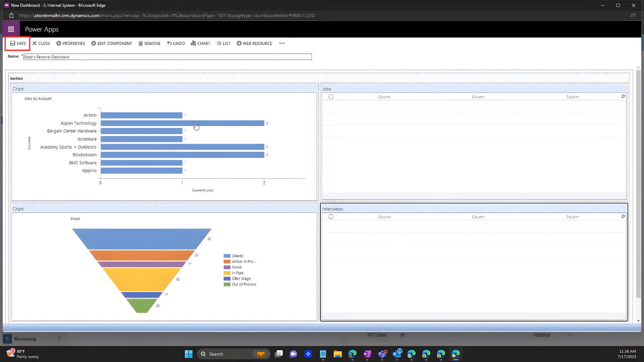Click the Section label
The width and height of the screenshot is (644, 362).
pyautogui.click(x=16, y=78)
